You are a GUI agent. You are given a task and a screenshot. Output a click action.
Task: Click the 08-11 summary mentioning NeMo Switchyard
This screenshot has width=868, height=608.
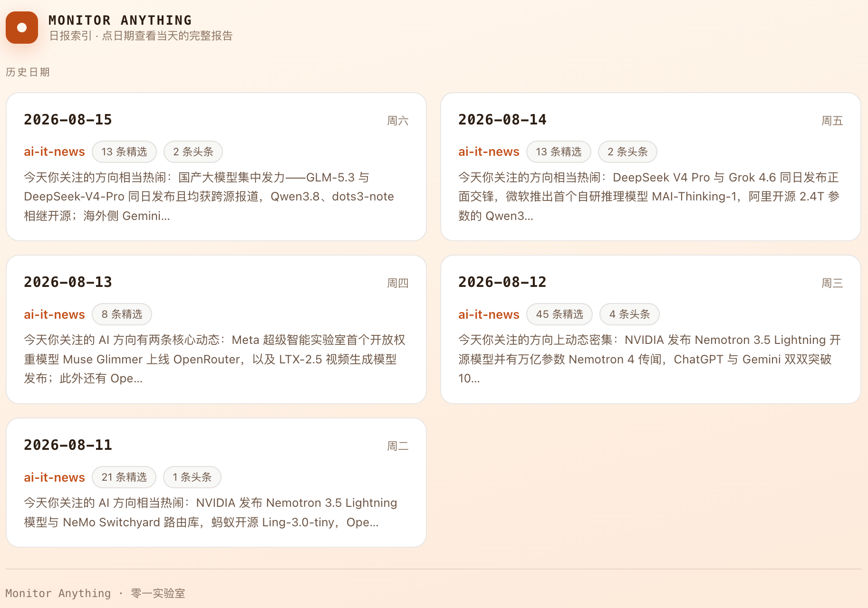(211, 513)
